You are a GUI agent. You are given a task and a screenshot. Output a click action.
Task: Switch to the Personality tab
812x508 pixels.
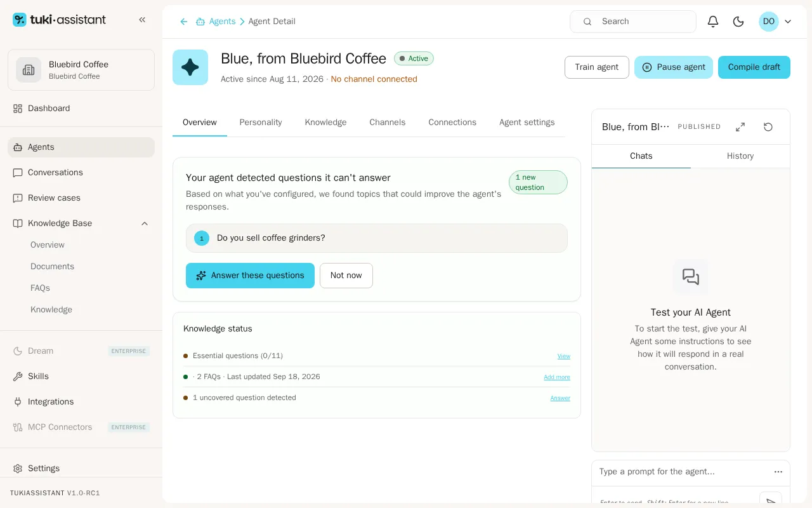pyautogui.click(x=261, y=123)
